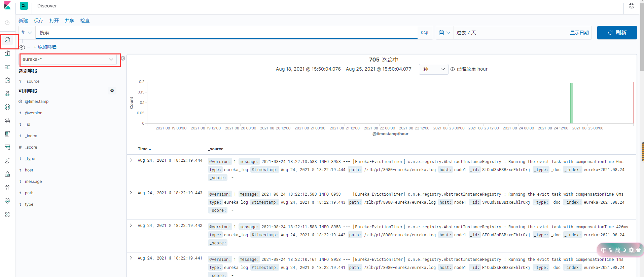Click the Kibana logo

[7, 6]
